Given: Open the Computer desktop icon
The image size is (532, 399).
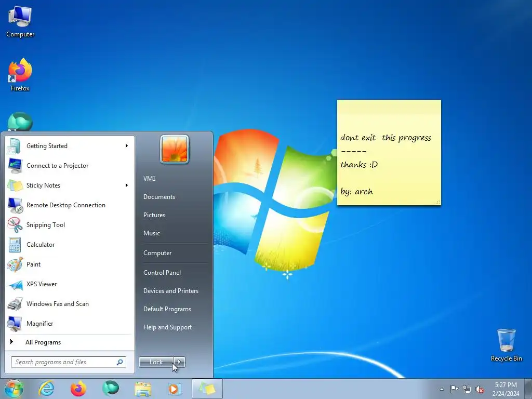Looking at the screenshot, I should [x=20, y=22].
